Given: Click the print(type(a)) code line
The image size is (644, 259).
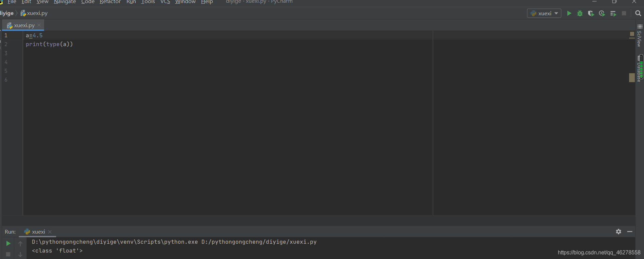Looking at the screenshot, I should (x=49, y=44).
